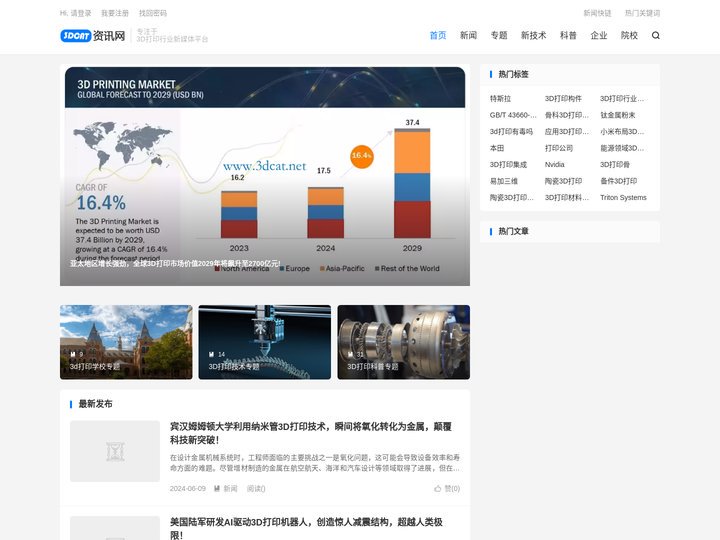
Task: Click the 3D打印集成 tag
Action: tap(508, 165)
